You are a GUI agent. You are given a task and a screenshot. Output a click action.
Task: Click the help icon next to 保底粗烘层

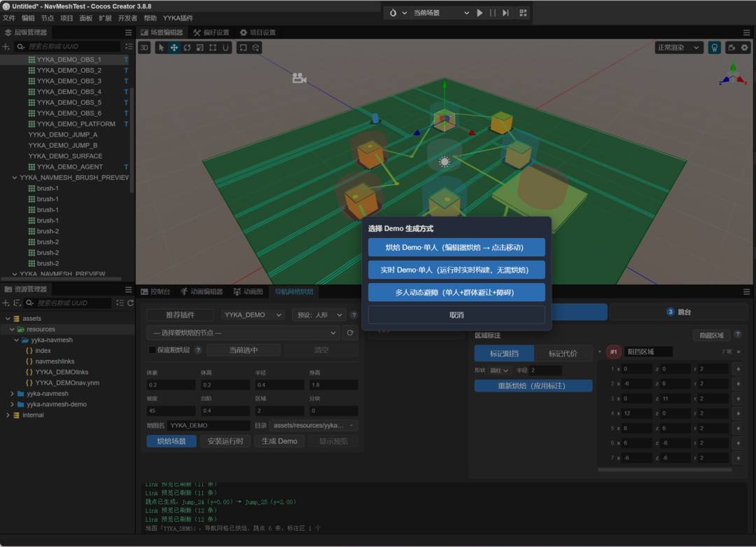[x=198, y=349]
